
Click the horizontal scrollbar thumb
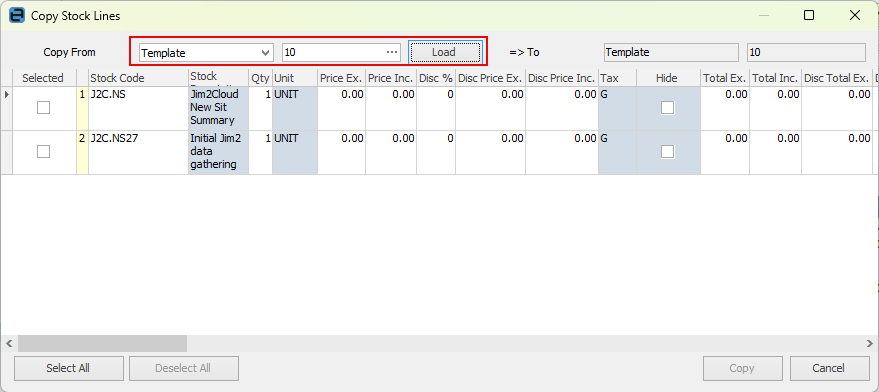tap(102, 343)
